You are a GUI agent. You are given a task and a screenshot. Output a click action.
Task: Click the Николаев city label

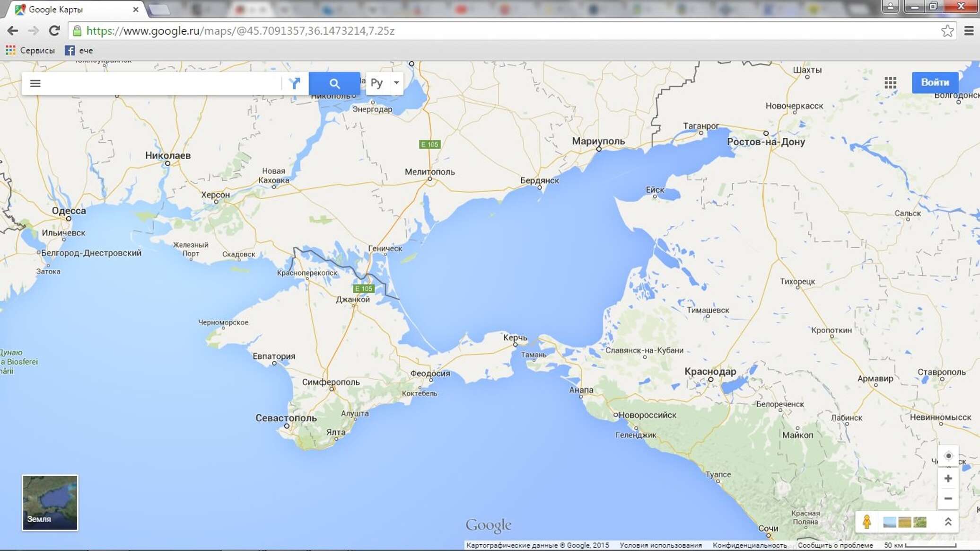coord(168,155)
